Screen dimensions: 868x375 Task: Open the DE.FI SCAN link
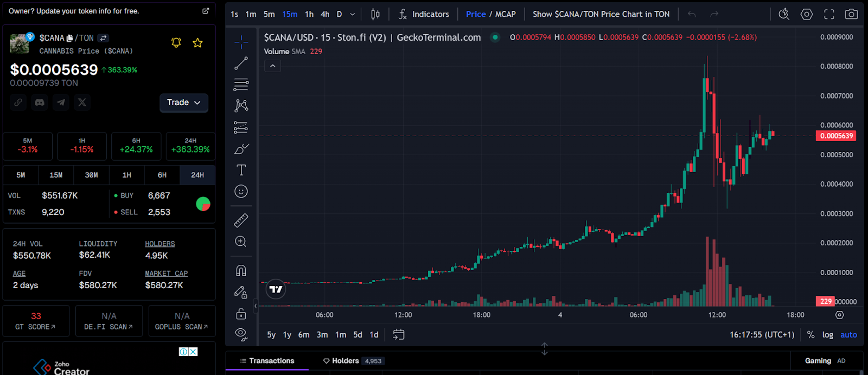pos(109,321)
